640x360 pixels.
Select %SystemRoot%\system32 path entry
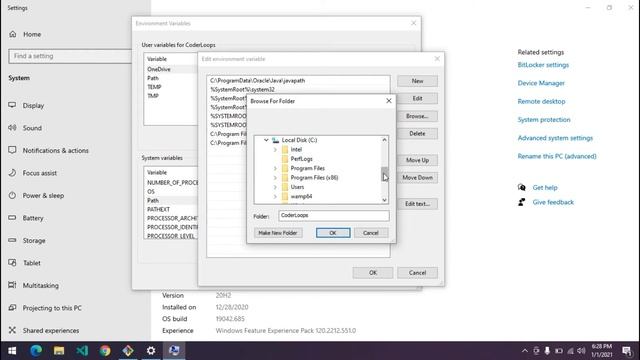(x=298, y=89)
